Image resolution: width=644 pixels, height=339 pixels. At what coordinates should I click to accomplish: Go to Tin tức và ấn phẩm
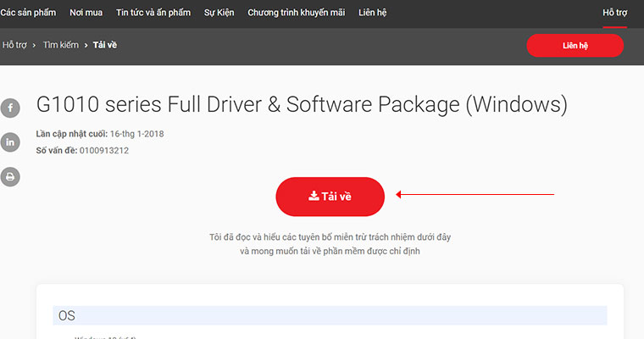pyautogui.click(x=153, y=13)
